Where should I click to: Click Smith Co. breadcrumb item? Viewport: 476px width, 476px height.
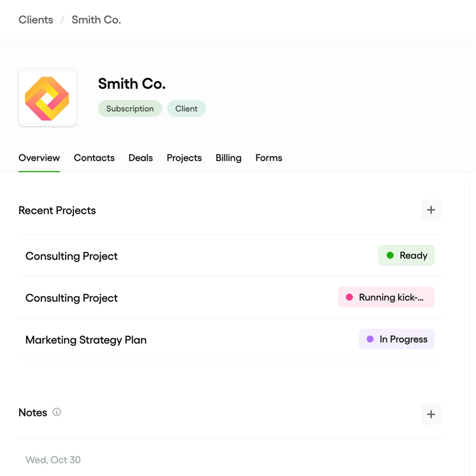point(96,20)
